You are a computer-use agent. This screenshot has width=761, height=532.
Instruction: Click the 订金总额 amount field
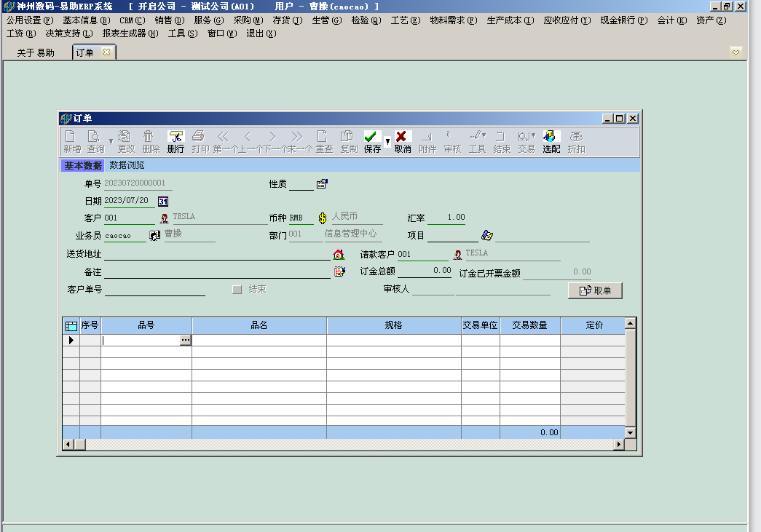pos(425,271)
